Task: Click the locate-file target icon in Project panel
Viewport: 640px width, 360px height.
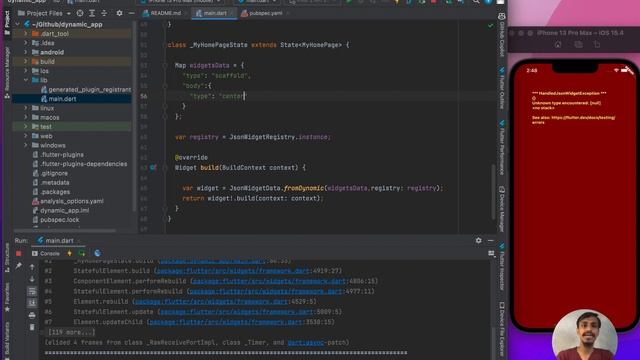Action: 80,13
